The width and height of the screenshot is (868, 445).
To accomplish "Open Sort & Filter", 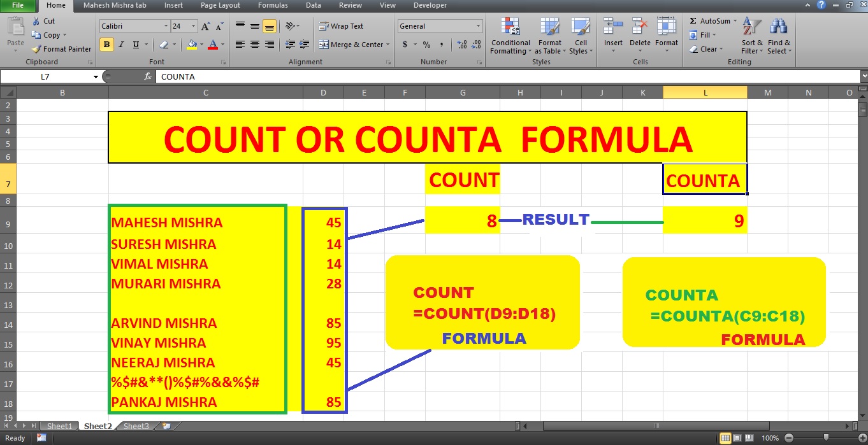I will tap(752, 36).
